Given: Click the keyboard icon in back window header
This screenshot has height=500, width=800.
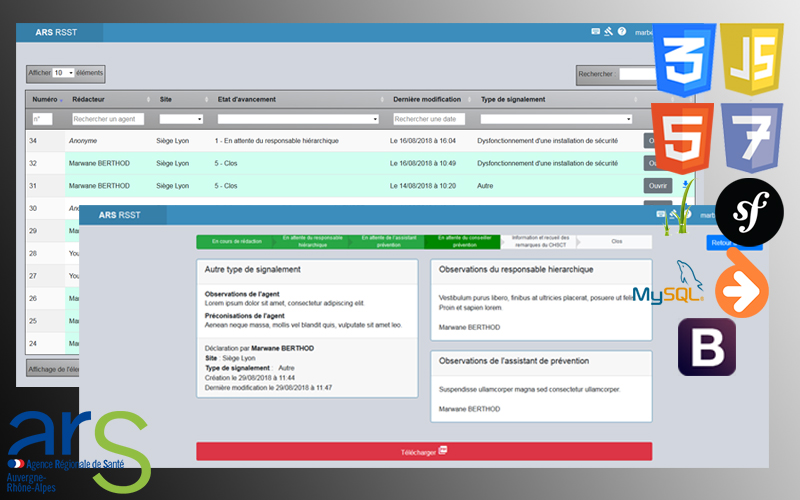Looking at the screenshot, I should pos(595,32).
